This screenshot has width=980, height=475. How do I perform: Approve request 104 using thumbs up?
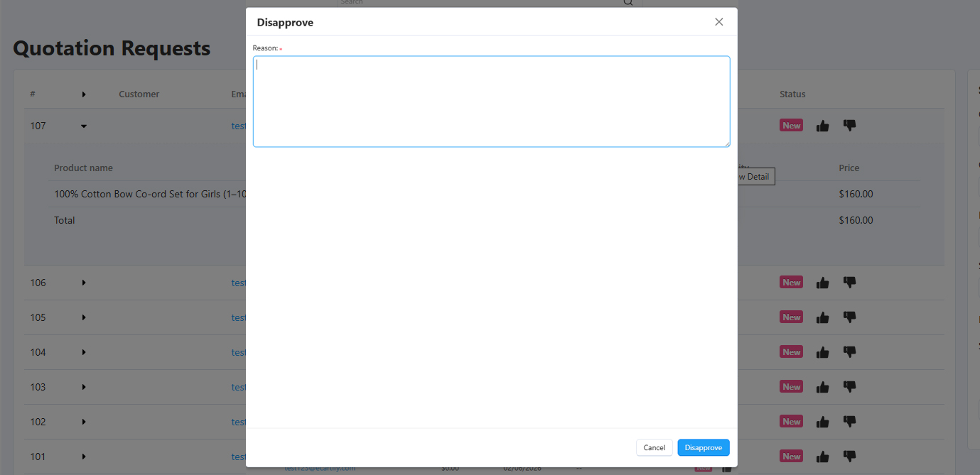(x=822, y=352)
